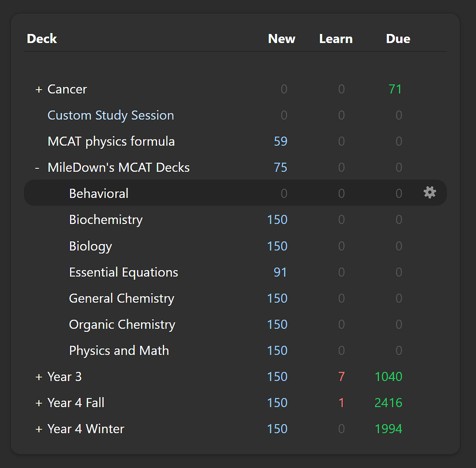476x468 pixels.
Task: Click the Year 4 Fall deck name
Action: (76, 403)
